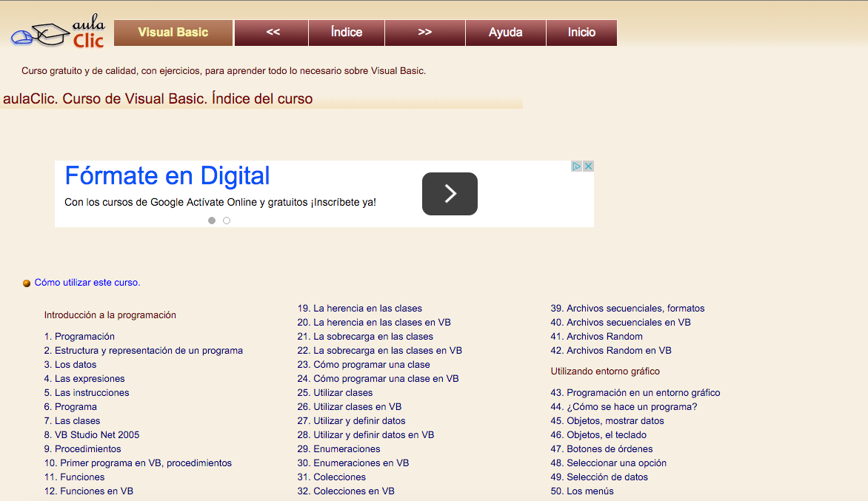Close the ad with the X icon
The image size is (868, 501).
[588, 166]
